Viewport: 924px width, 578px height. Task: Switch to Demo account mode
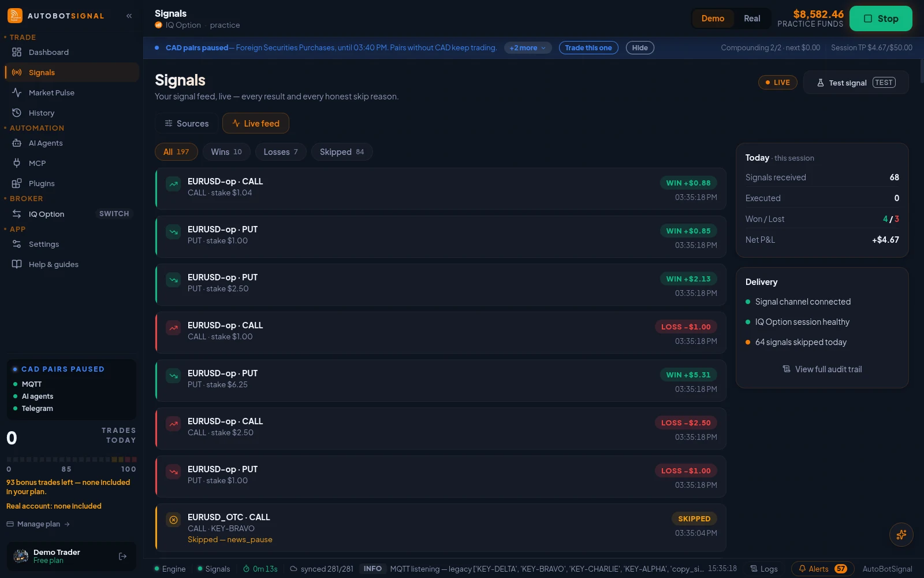click(x=713, y=18)
